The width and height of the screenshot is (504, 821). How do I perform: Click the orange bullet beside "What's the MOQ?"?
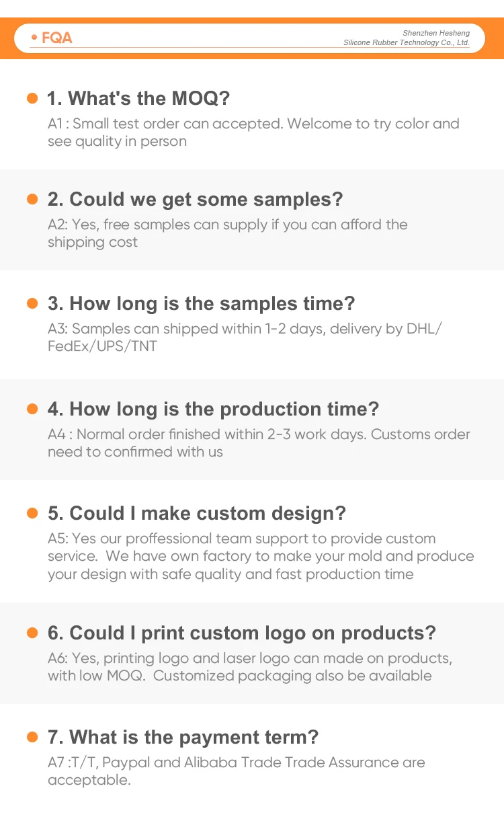[32, 99]
